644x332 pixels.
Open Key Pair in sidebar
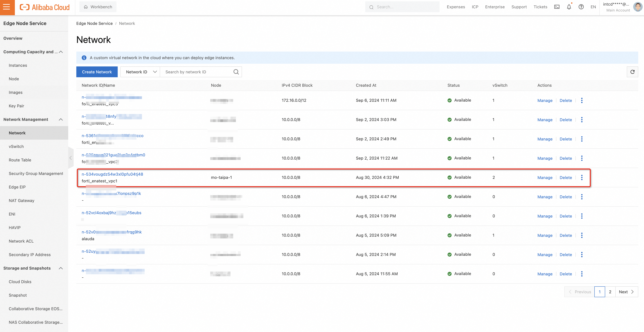click(17, 106)
